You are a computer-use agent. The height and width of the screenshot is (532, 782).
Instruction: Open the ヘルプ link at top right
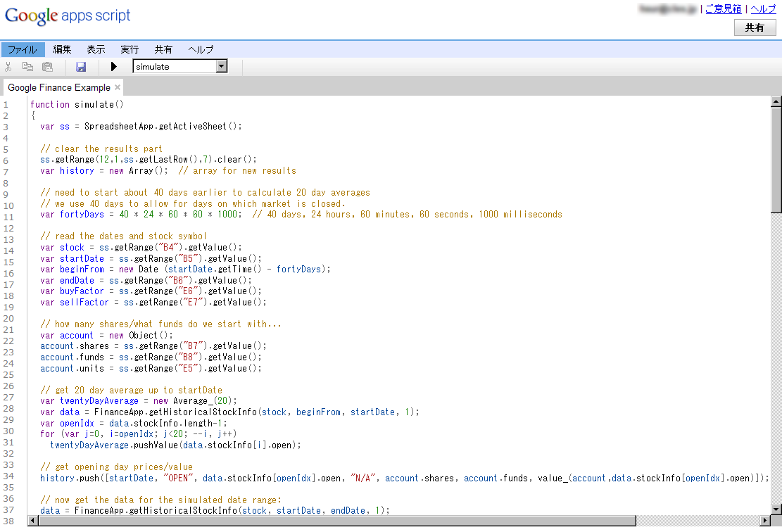763,9
